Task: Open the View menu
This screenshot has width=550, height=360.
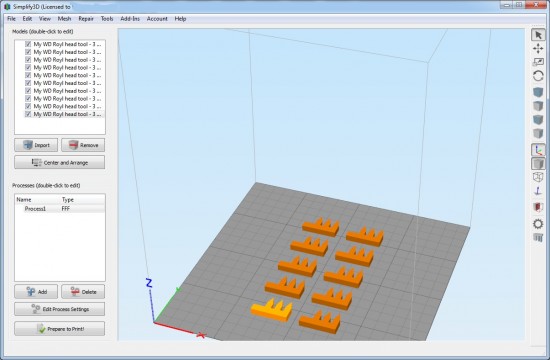Action: (x=45, y=19)
